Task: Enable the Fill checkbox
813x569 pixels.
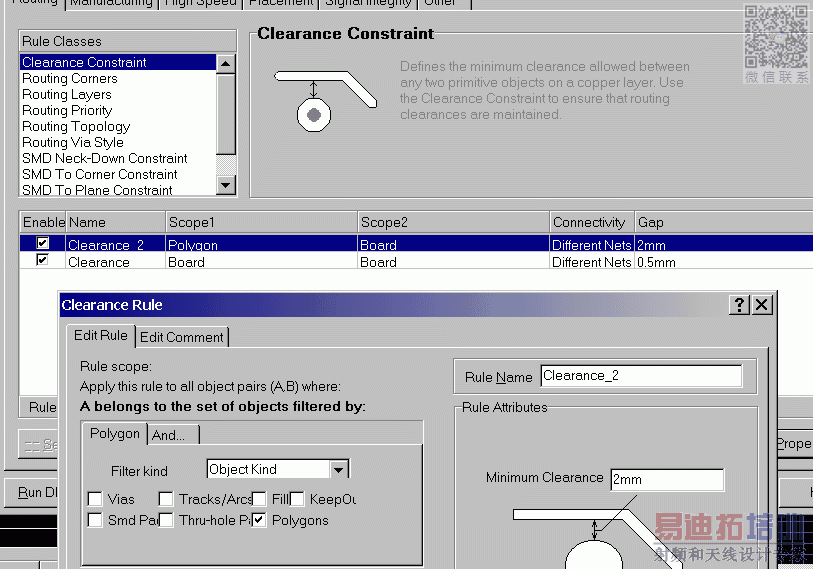Action: click(x=259, y=499)
